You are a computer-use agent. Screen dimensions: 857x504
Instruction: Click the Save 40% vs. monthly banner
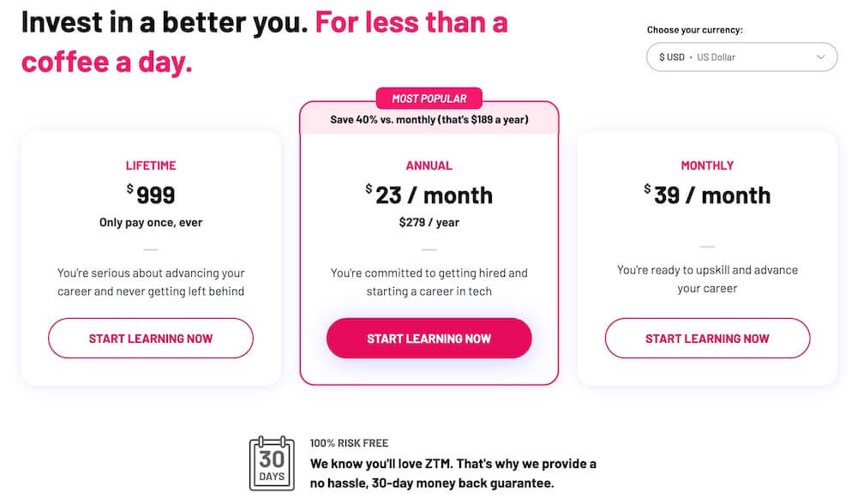pyautogui.click(x=428, y=119)
